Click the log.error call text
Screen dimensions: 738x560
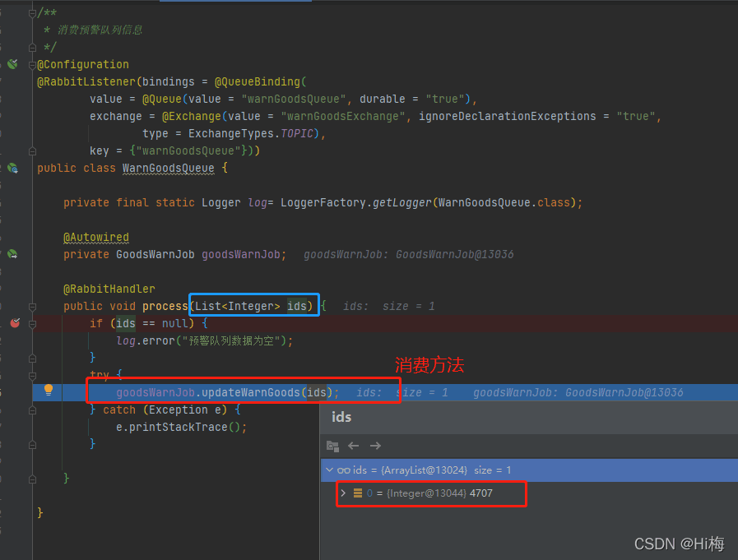pyautogui.click(x=145, y=340)
